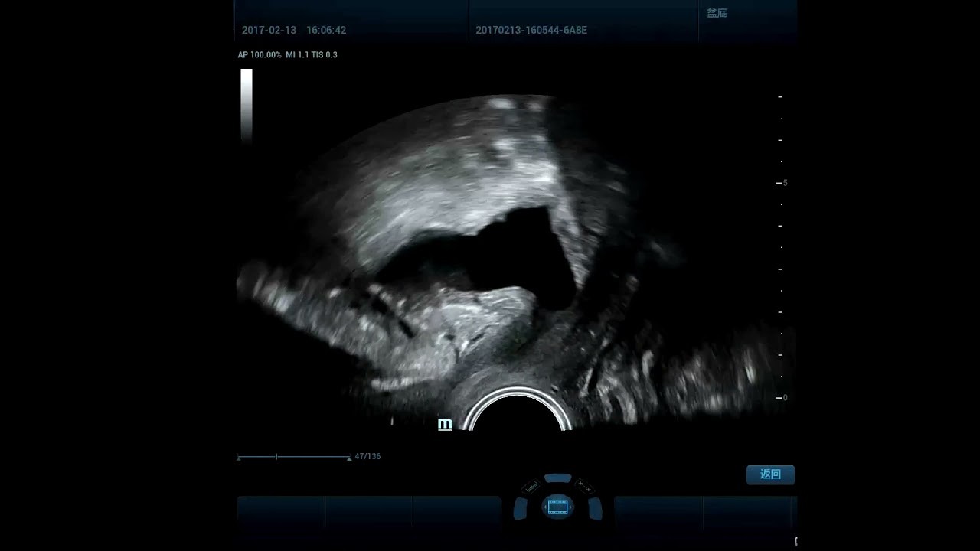Select the 盆底 exam type label

pos(717,13)
